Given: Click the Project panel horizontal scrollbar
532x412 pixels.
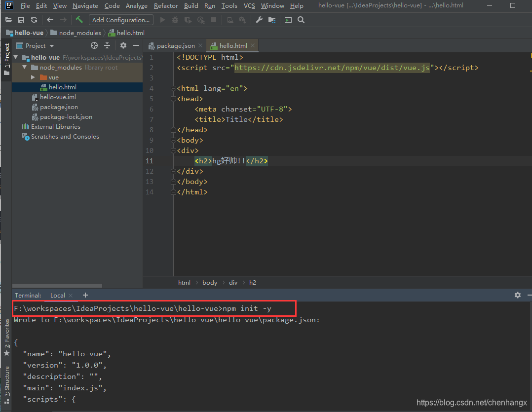Looking at the screenshot, I should coord(57,286).
